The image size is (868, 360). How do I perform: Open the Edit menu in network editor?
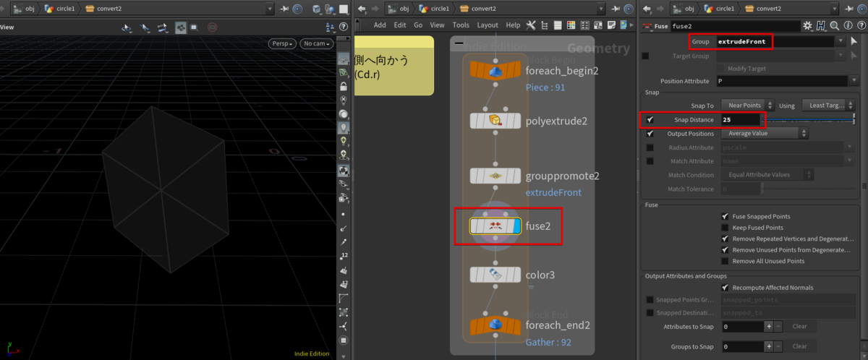[x=400, y=25]
